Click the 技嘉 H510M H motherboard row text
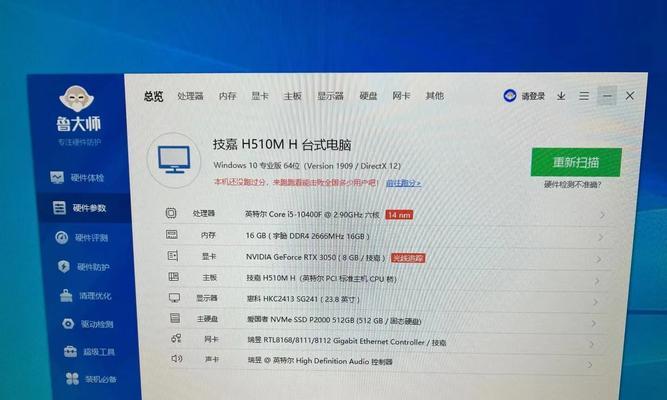The image size is (667, 400). click(322, 278)
